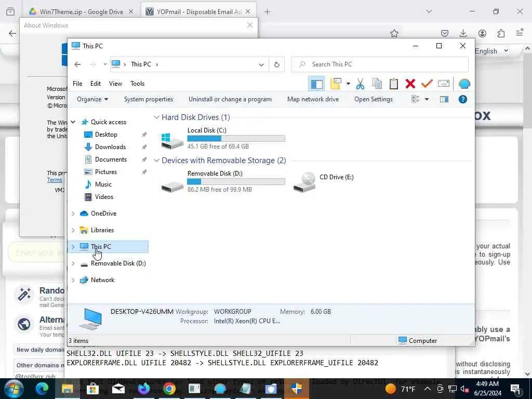
Task: Go back with Explorer's back arrow
Action: [77, 64]
